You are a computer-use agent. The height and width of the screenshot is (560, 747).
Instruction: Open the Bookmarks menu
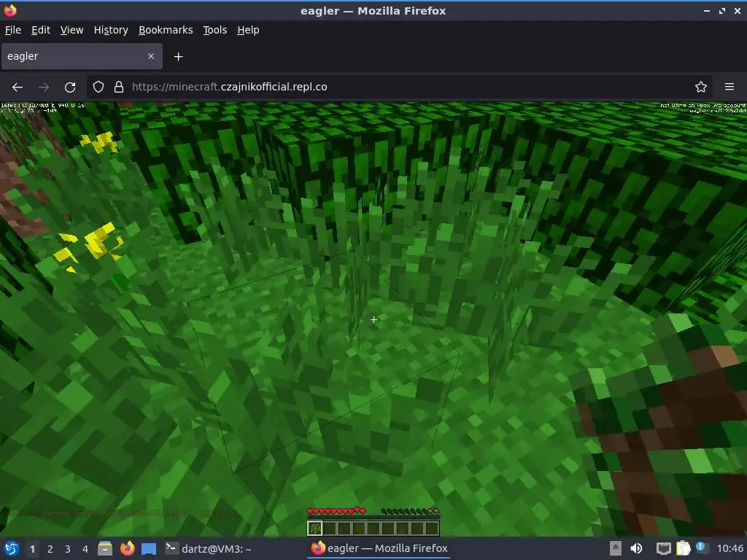tap(166, 30)
